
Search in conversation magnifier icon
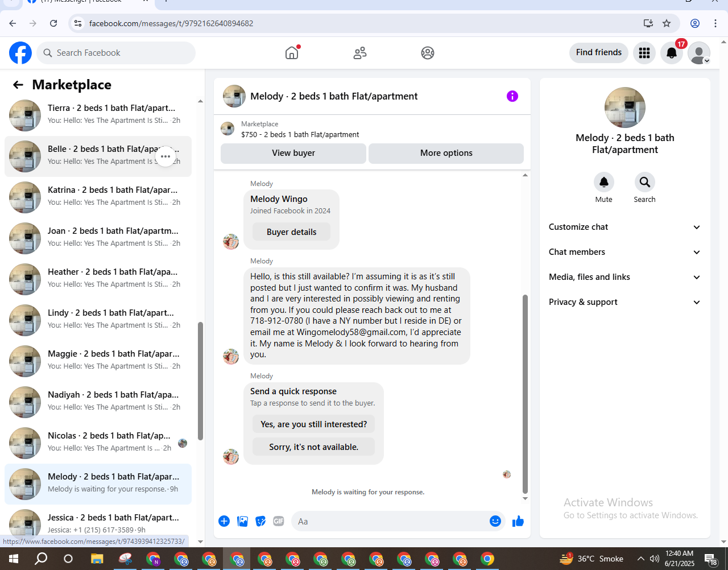point(645,182)
